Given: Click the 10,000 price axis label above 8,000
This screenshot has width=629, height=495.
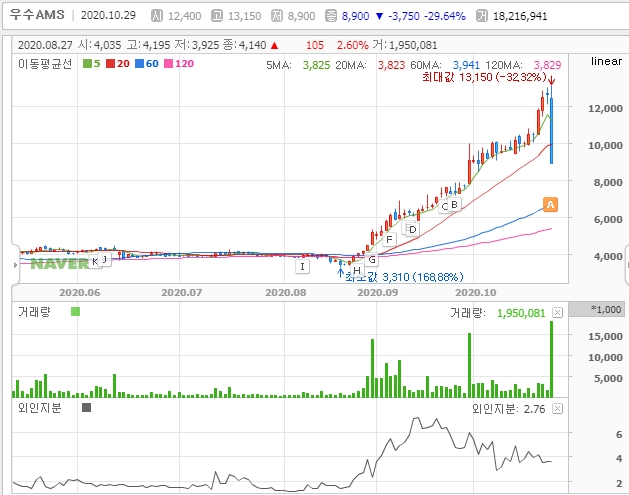Looking at the screenshot, I should [605, 145].
